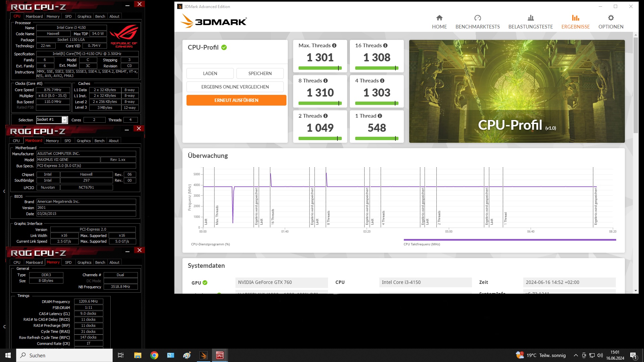Click Max. Threads score progress bar
The height and width of the screenshot is (362, 644).
point(320,68)
